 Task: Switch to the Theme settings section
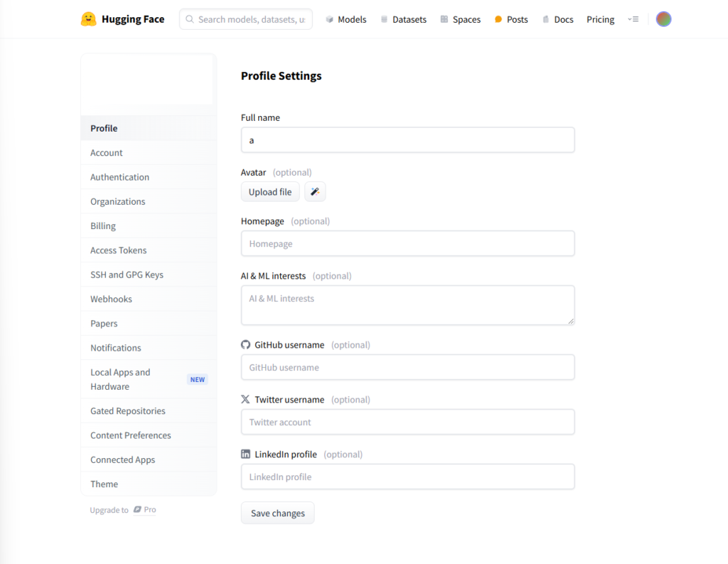pos(105,484)
